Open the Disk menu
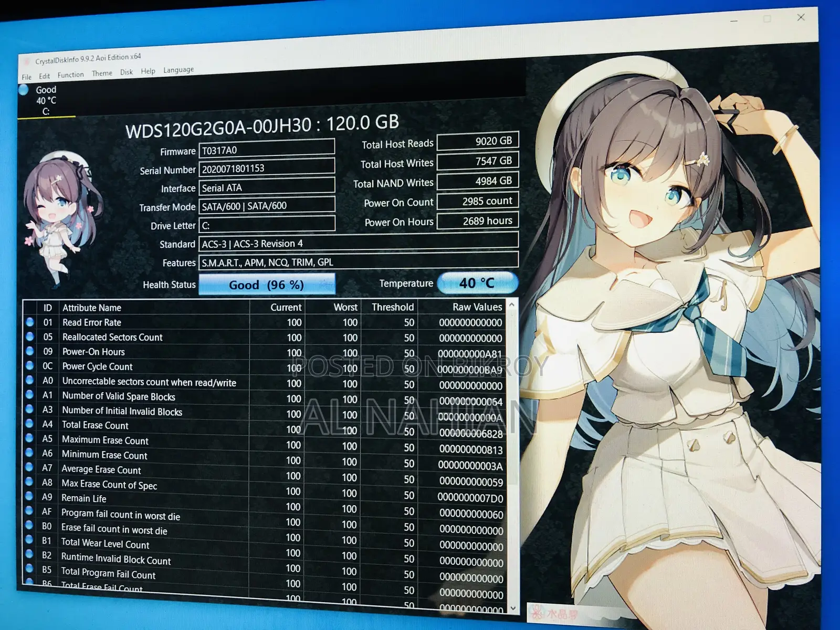 (127, 72)
